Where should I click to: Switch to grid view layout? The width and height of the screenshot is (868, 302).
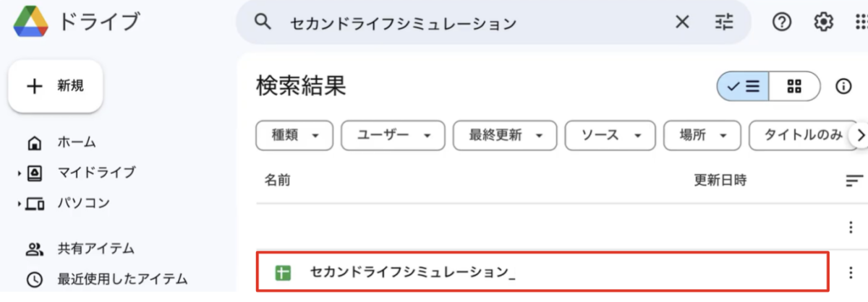(x=795, y=87)
